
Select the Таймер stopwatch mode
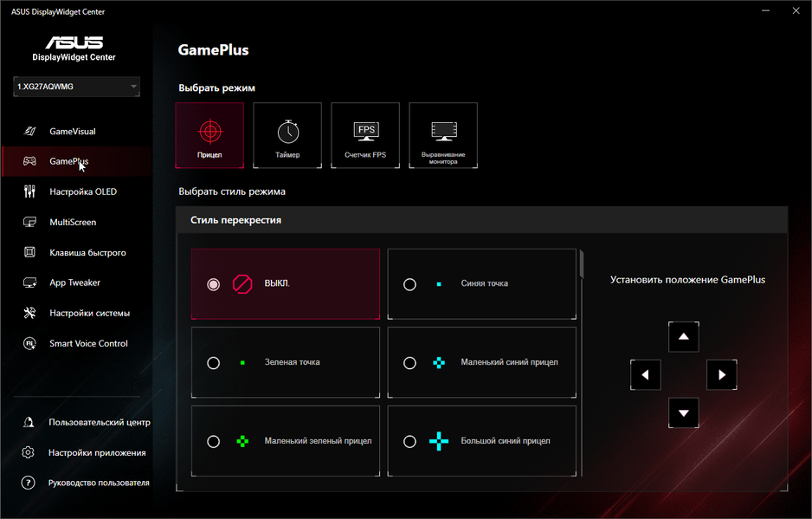click(287, 135)
